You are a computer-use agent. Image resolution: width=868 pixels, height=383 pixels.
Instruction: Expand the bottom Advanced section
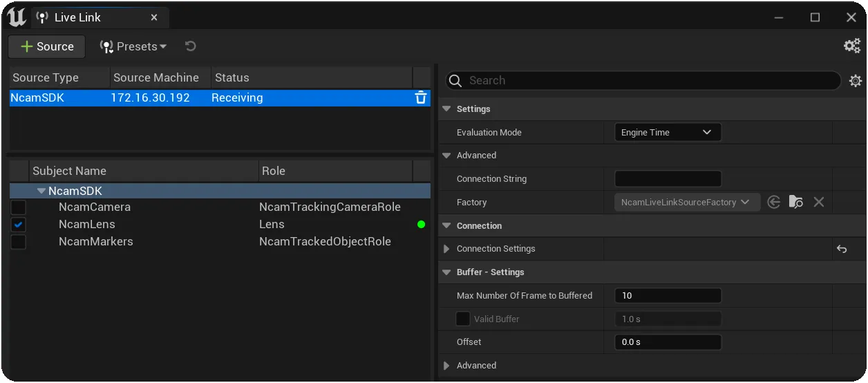(446, 366)
